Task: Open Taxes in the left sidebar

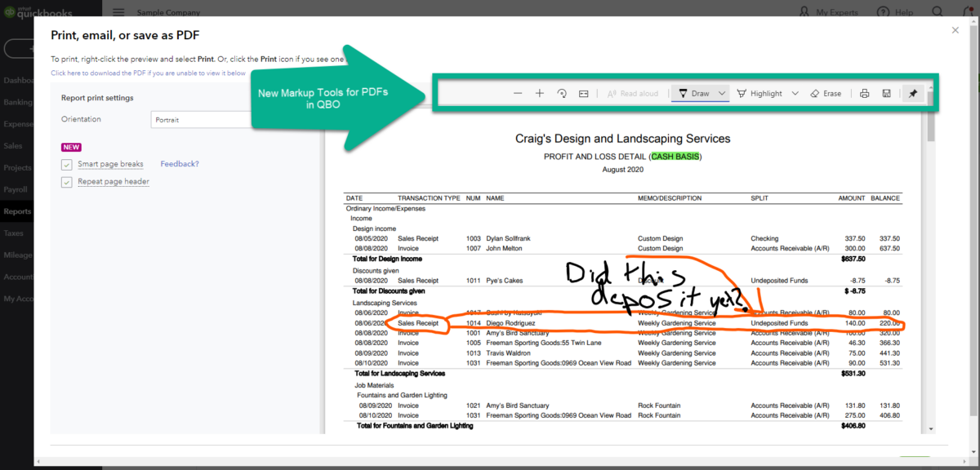Action: tap(14, 233)
